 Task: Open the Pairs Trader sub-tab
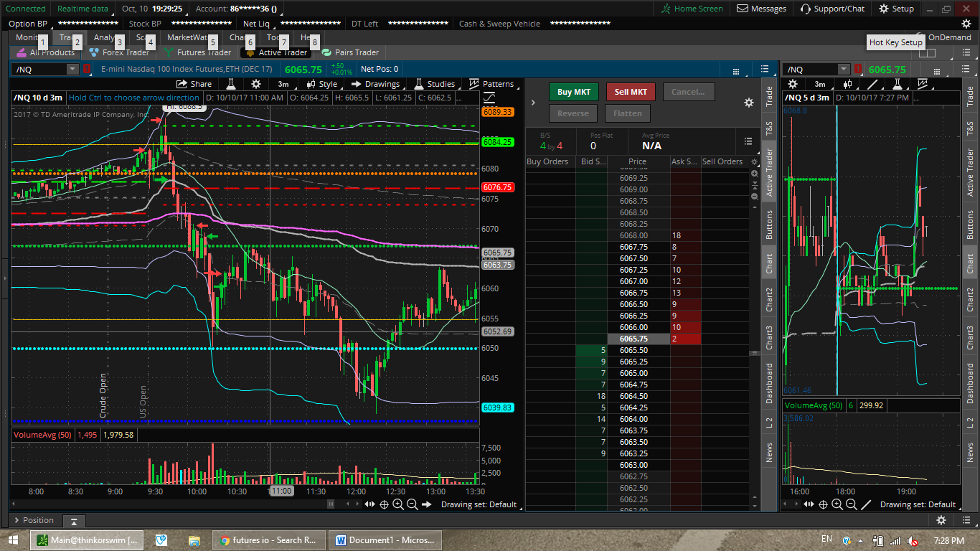click(x=350, y=52)
